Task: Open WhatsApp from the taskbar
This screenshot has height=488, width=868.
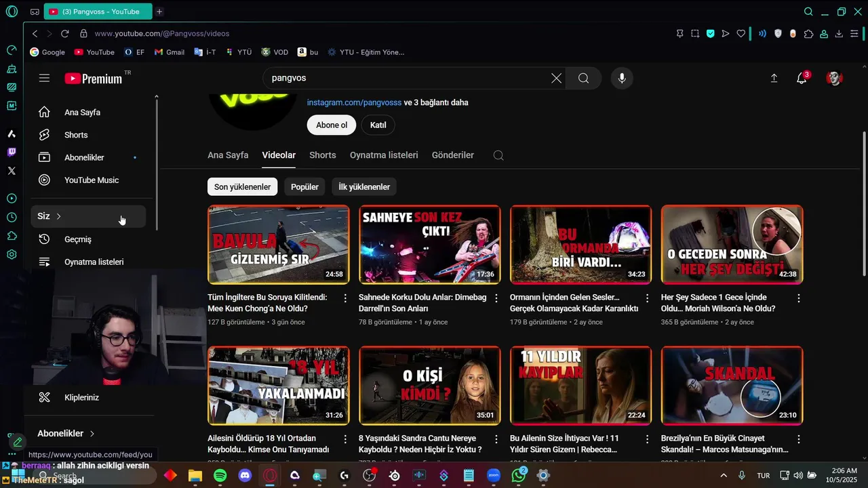Action: pyautogui.click(x=519, y=476)
